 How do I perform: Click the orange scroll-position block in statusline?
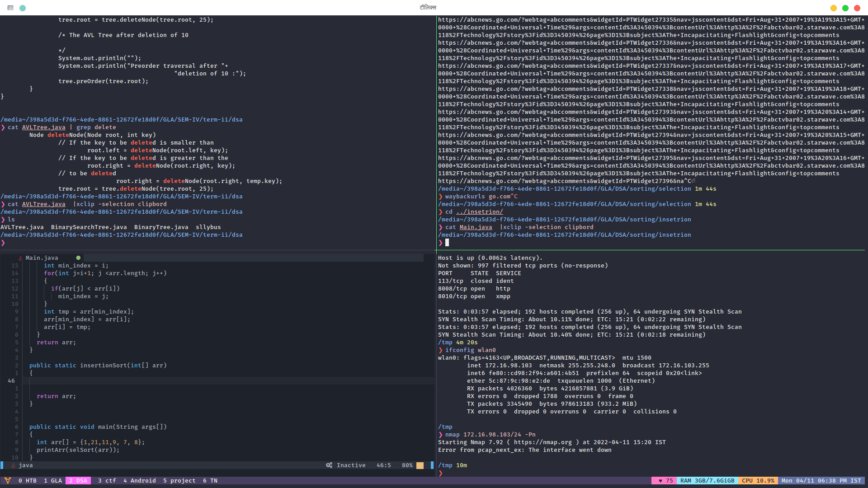[x=420, y=465]
